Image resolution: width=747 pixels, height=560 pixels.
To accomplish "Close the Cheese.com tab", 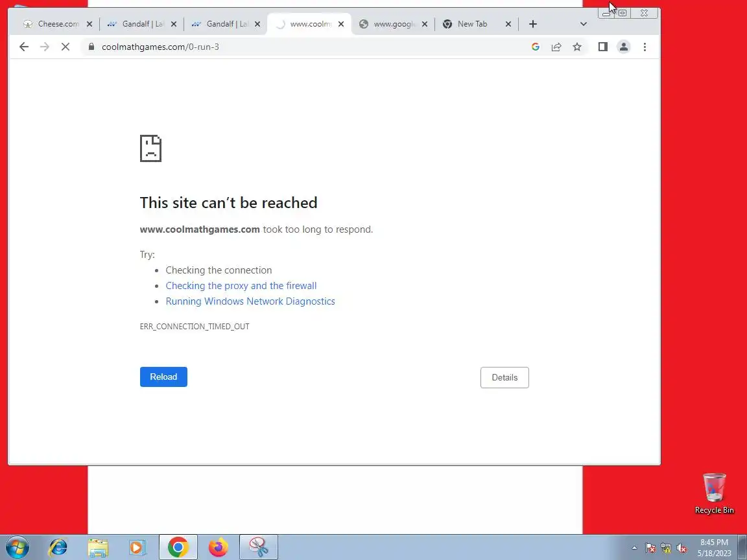I will click(x=89, y=24).
